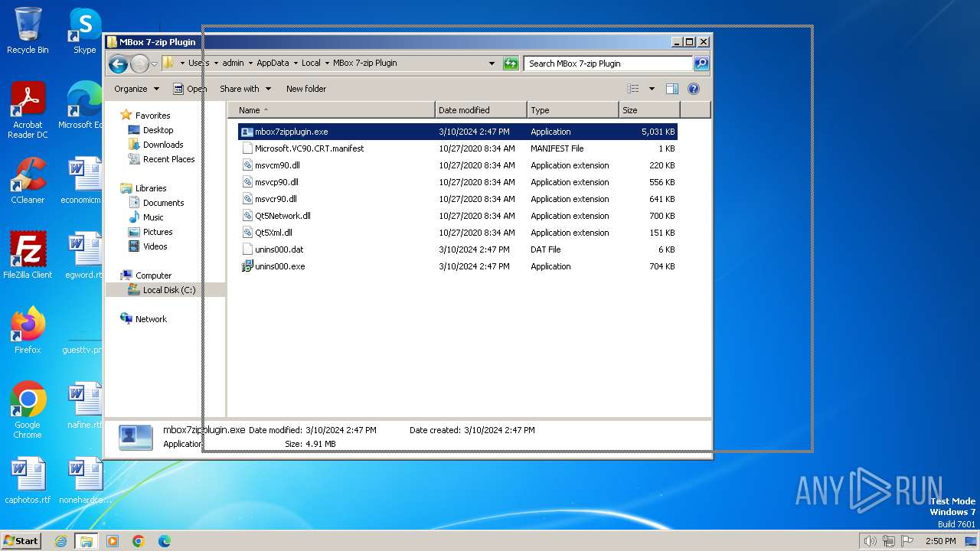Open the Skype desktop shortcut
This screenshot has width=980, height=551.
point(84,31)
